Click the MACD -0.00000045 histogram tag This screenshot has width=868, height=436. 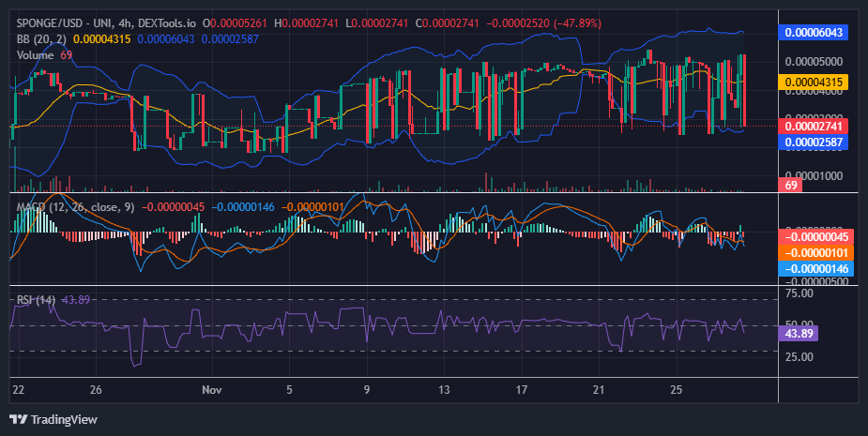click(816, 237)
